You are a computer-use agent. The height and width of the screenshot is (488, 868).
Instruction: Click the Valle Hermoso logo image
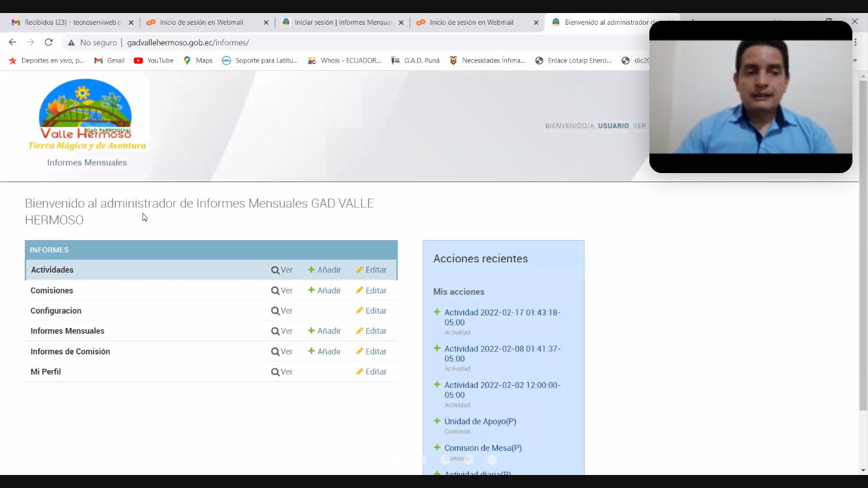[x=87, y=115]
